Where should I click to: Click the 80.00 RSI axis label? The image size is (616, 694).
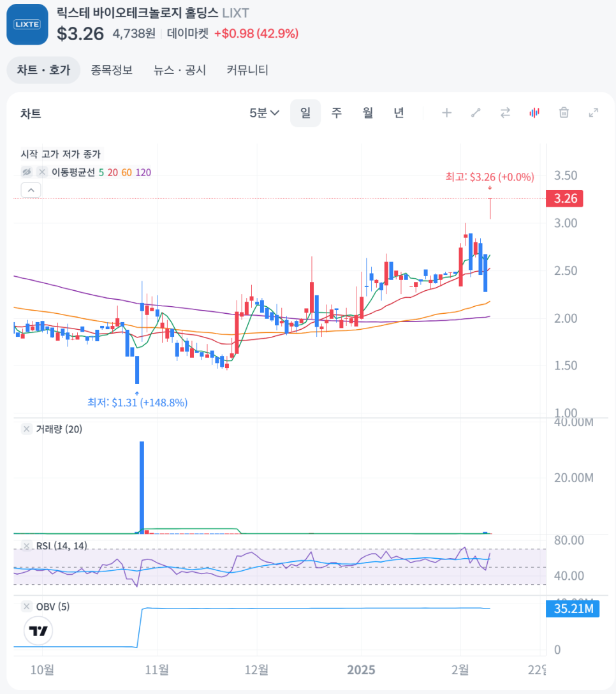pos(569,540)
